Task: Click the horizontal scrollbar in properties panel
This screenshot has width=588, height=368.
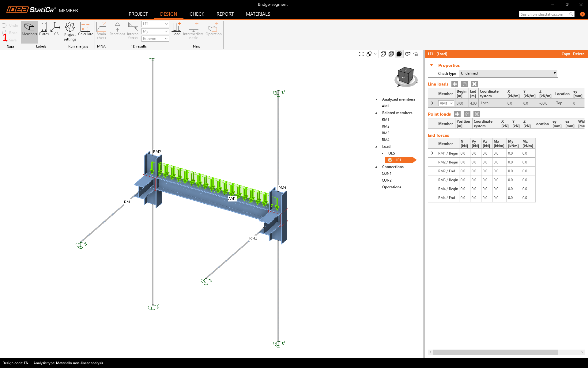Action: 495,352
